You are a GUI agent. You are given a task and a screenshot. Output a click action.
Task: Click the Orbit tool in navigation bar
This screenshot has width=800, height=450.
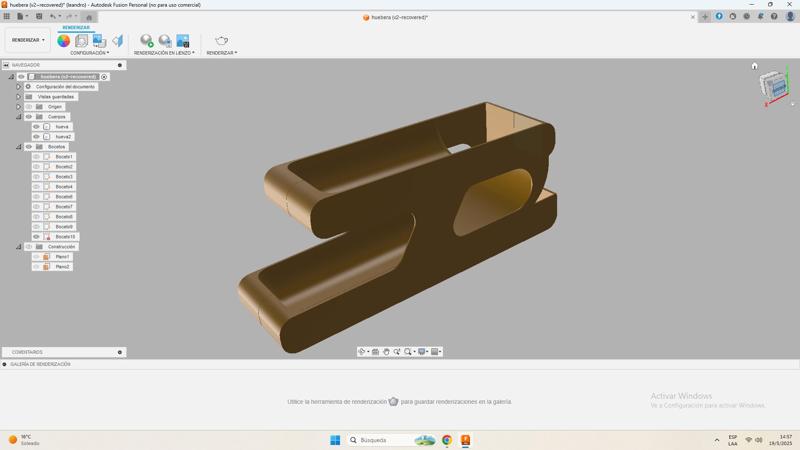(x=362, y=352)
